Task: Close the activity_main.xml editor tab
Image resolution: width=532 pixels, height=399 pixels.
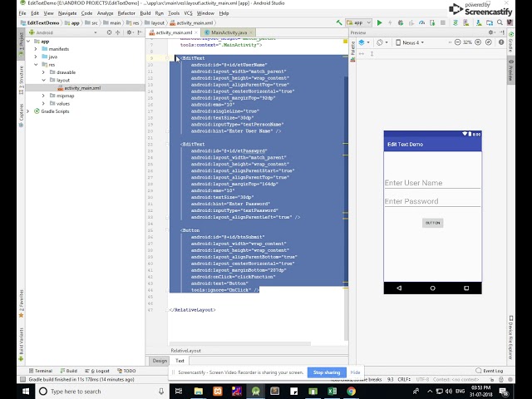Action: coord(196,32)
